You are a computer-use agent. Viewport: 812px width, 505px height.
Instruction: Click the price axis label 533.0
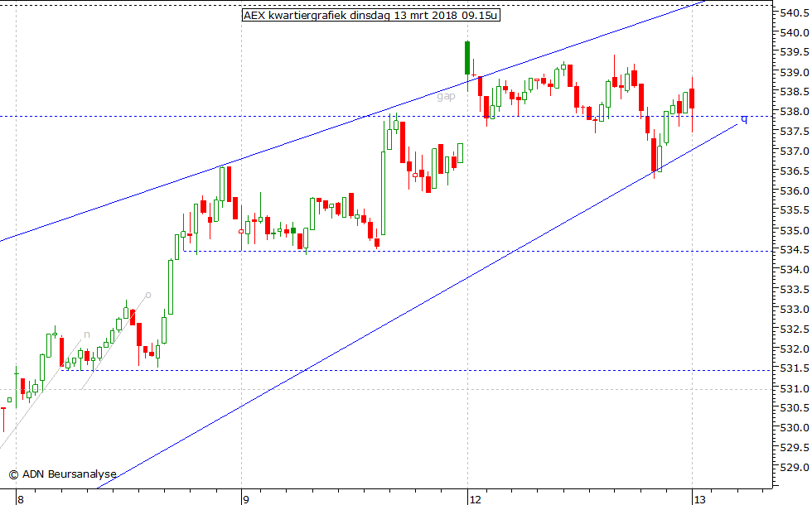pyautogui.click(x=794, y=310)
